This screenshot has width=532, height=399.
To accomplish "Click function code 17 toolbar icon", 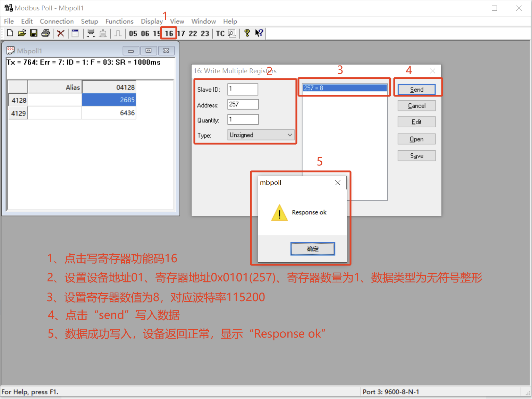I will click(181, 33).
